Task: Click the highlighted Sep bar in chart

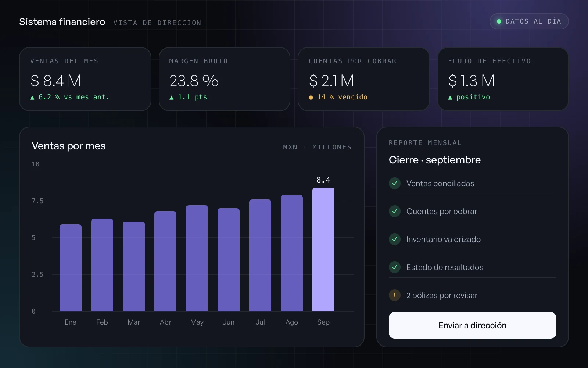Action: (x=323, y=250)
